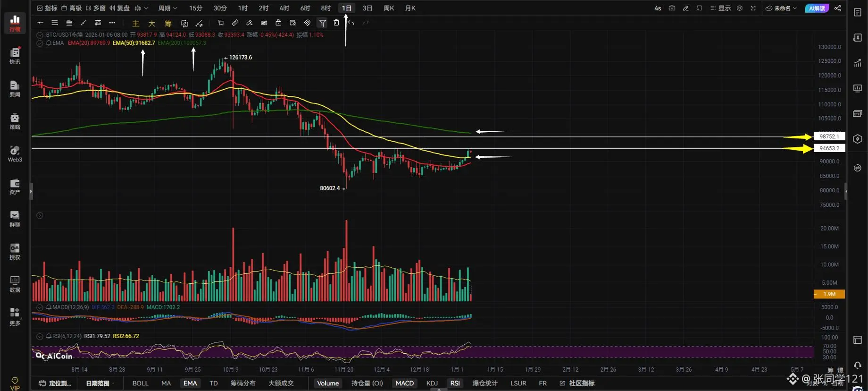Click the lock drawings icon

(x=278, y=23)
